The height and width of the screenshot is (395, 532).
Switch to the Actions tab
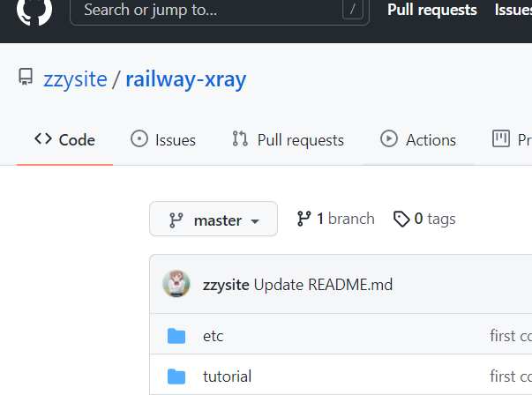(418, 139)
